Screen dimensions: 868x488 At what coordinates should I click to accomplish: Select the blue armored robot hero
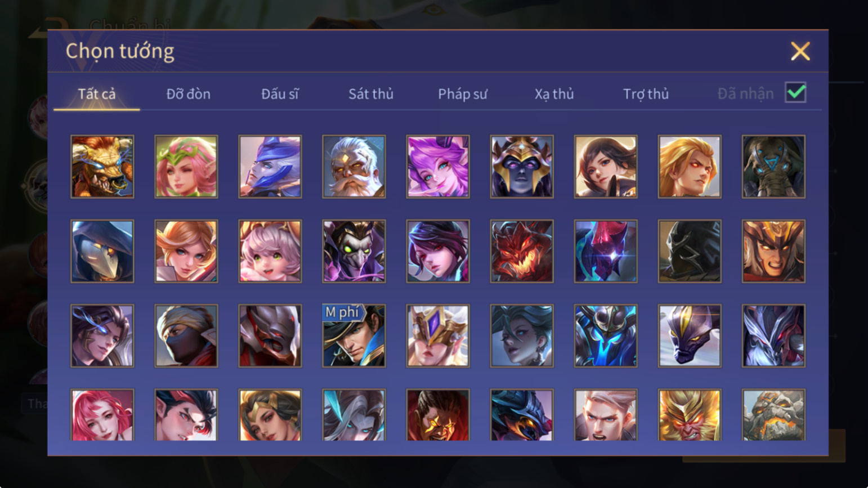pos(606,336)
